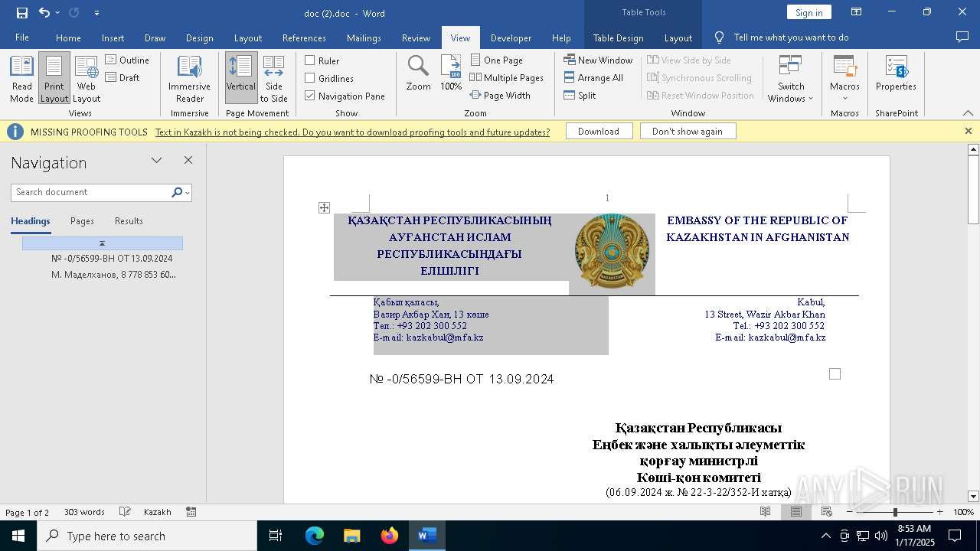Open SharePoint Properties

896,73
